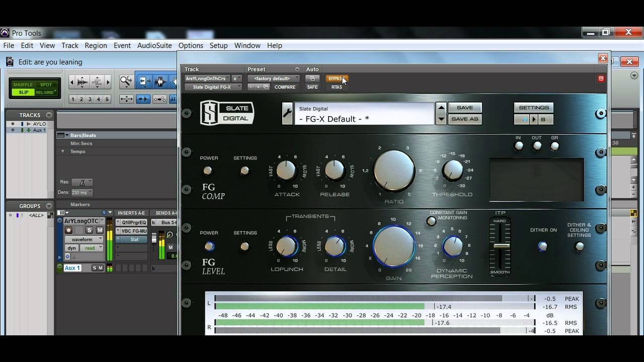Select the next FG-X preset up arrow
This screenshot has width=644, height=362.
pyautogui.click(x=441, y=108)
